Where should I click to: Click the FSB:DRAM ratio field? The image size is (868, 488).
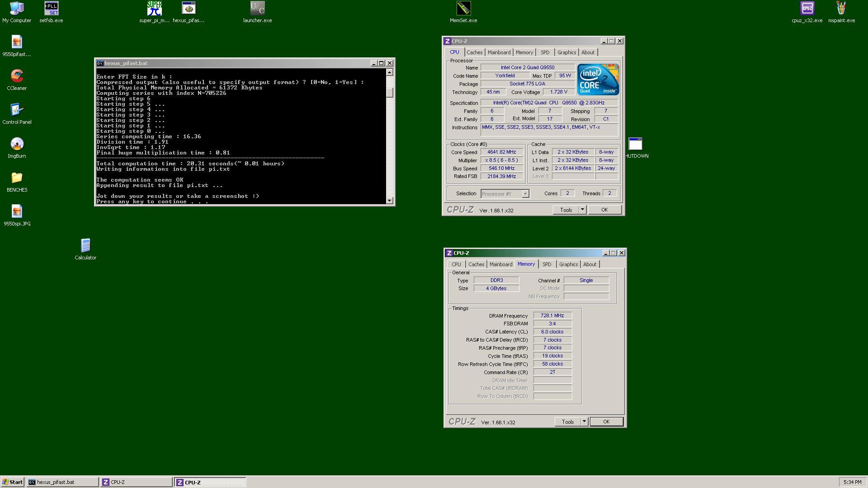click(552, 324)
